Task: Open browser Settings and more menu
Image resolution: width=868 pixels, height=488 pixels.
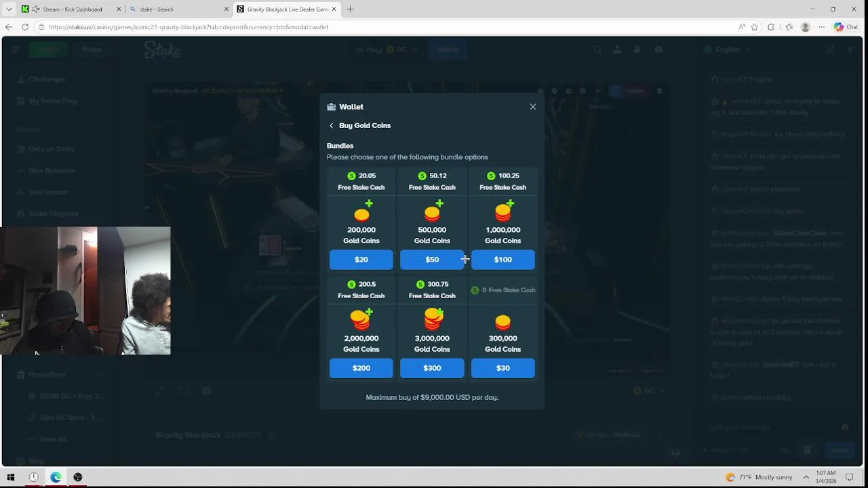Action: (x=822, y=27)
